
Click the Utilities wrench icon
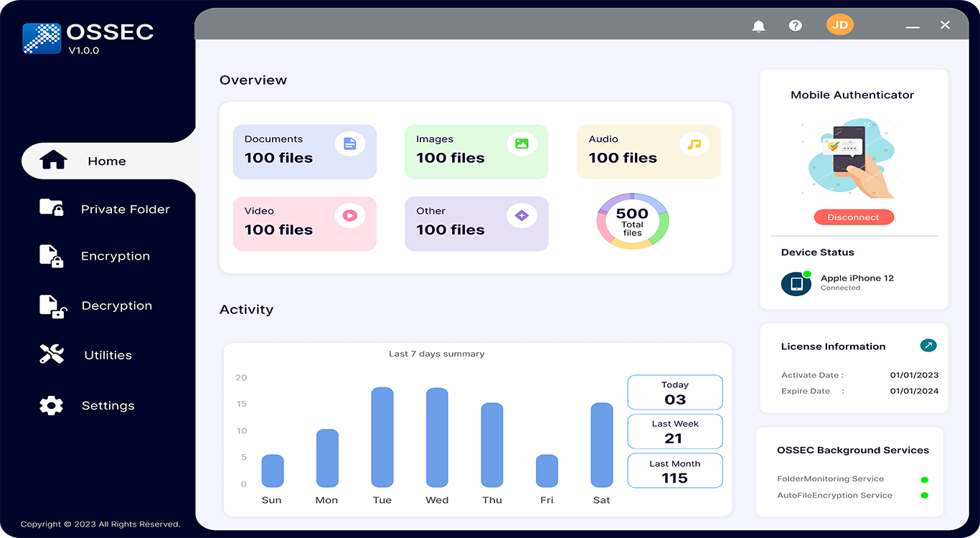coord(52,354)
